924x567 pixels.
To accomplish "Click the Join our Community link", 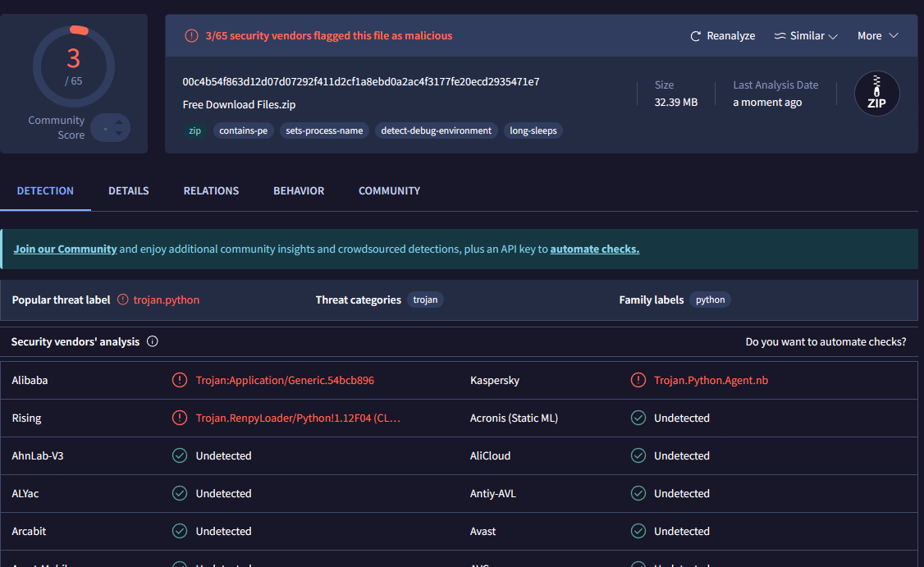I will 65,249.
